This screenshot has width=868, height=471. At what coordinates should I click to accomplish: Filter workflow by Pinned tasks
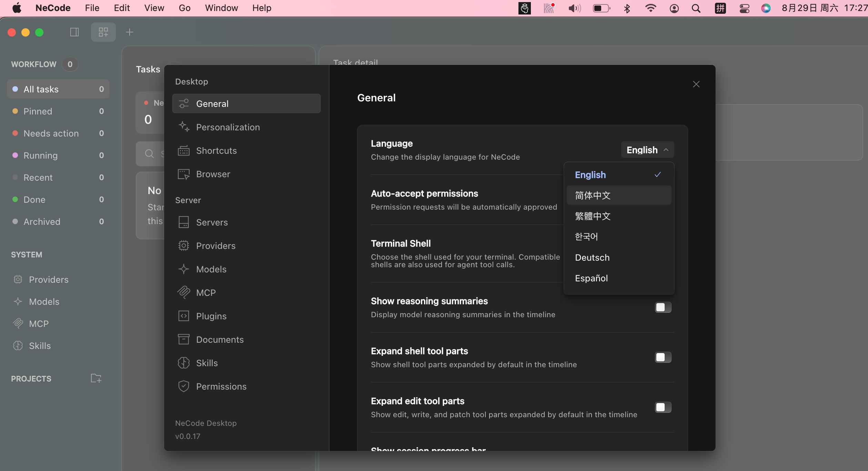58,111
